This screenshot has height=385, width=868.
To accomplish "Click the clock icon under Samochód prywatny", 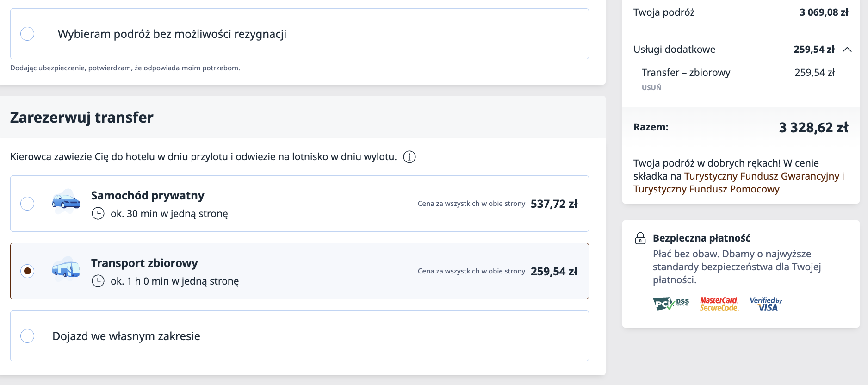I will 98,213.
